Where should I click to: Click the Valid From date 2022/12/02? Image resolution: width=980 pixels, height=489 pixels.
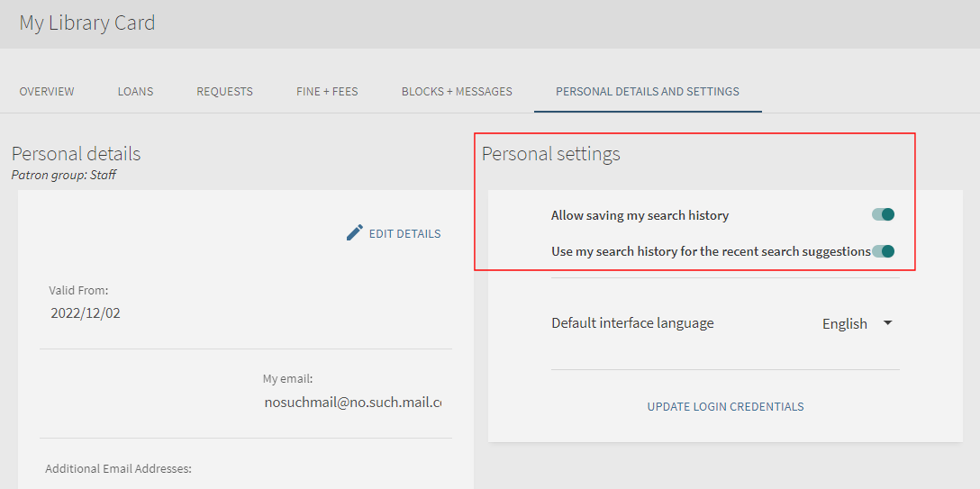click(86, 313)
